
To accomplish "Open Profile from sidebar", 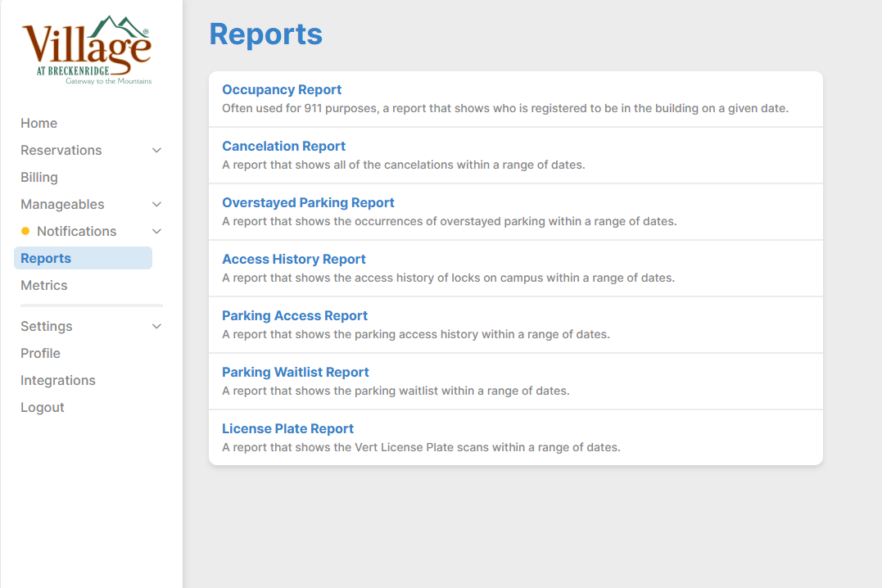I will 41,354.
